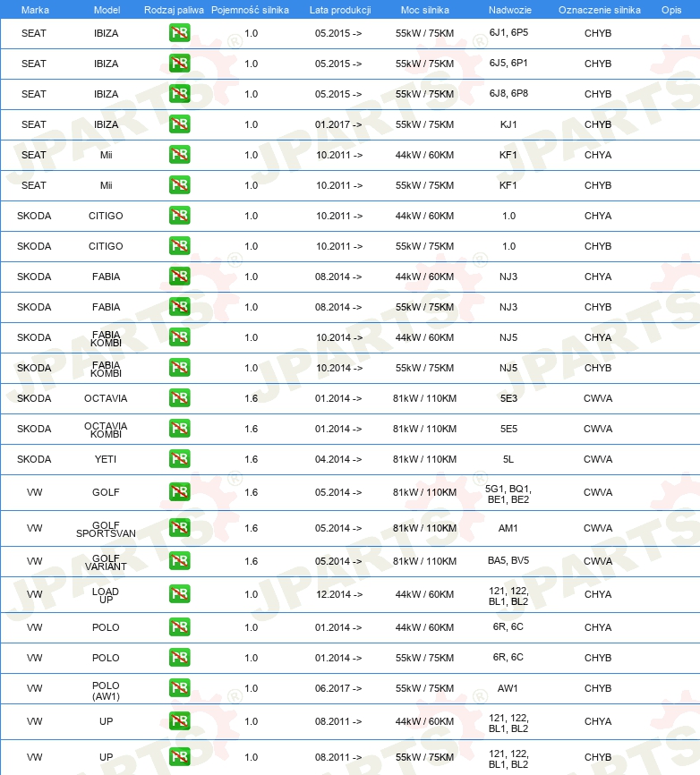Select the body code cell 'KJ1'
This screenshot has height=775, width=700.
click(x=508, y=124)
